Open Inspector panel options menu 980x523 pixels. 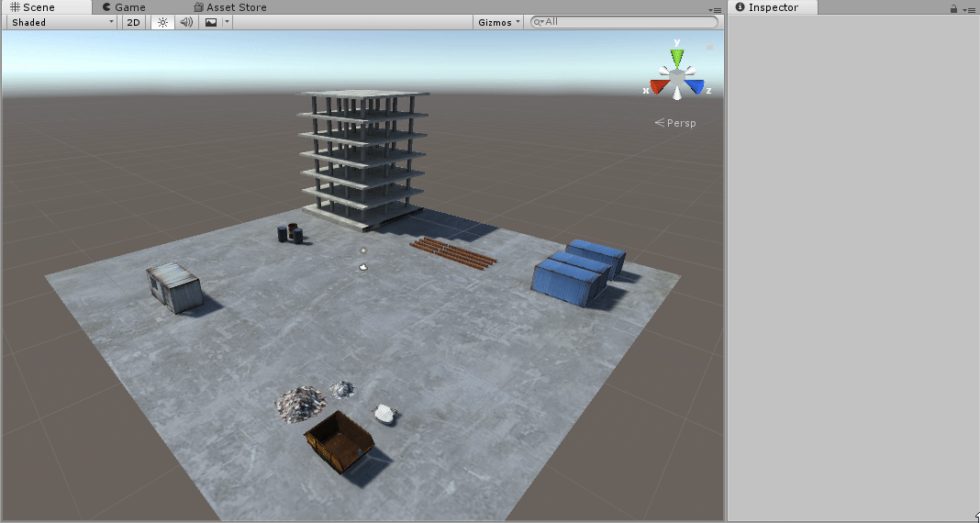coord(969,9)
